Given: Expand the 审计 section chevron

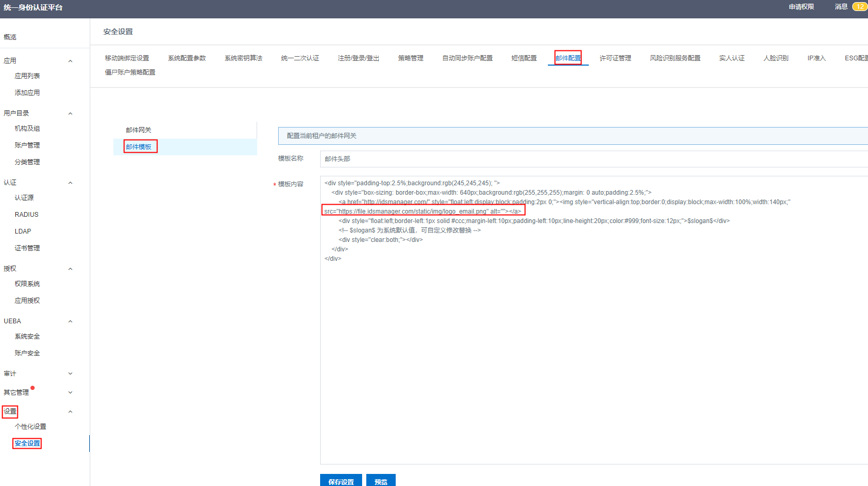Looking at the screenshot, I should click(70, 374).
